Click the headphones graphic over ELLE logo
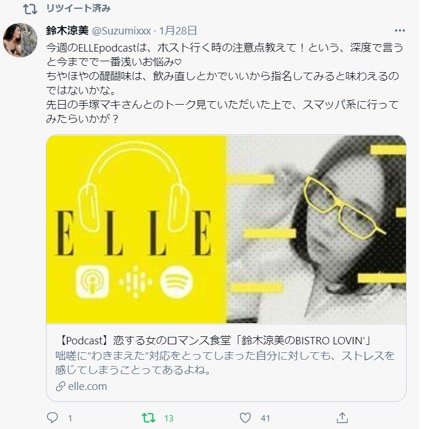The image size is (425, 429). click(134, 187)
